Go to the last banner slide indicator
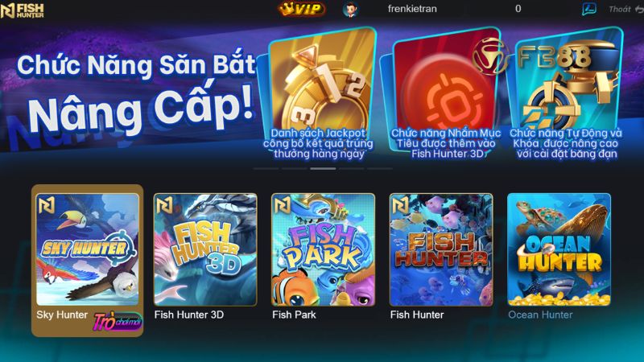This screenshot has height=362, width=644. tap(380, 168)
